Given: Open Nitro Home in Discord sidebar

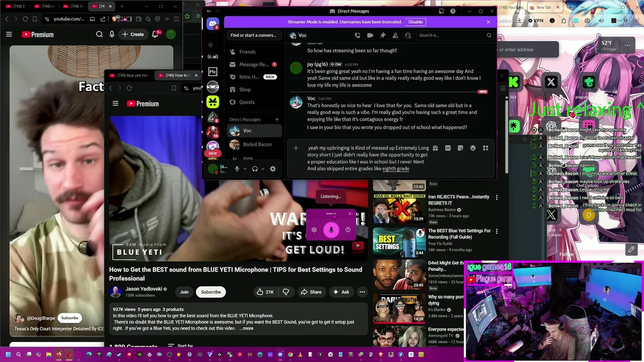Looking at the screenshot, I should click(254, 77).
